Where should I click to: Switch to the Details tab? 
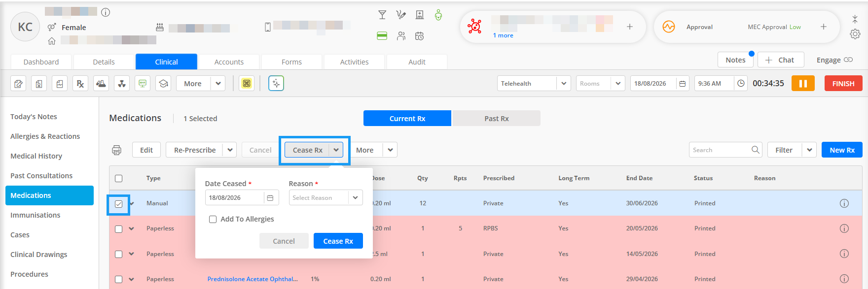[x=104, y=62]
